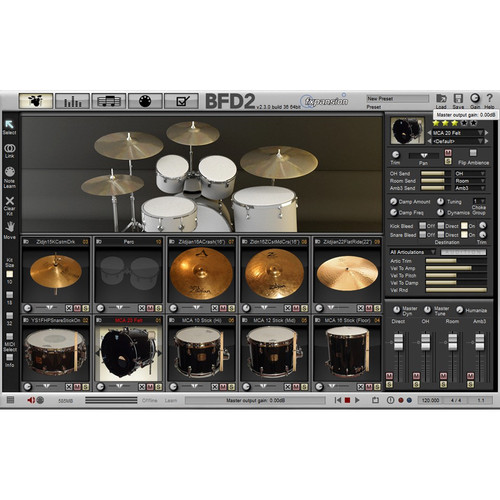Click the Learn button in status bar
This screenshot has width=500, height=500.
tap(171, 400)
